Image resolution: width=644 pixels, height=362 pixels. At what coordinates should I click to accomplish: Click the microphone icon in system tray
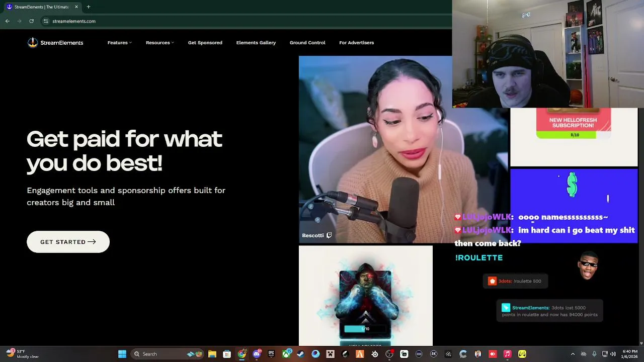coord(594,354)
